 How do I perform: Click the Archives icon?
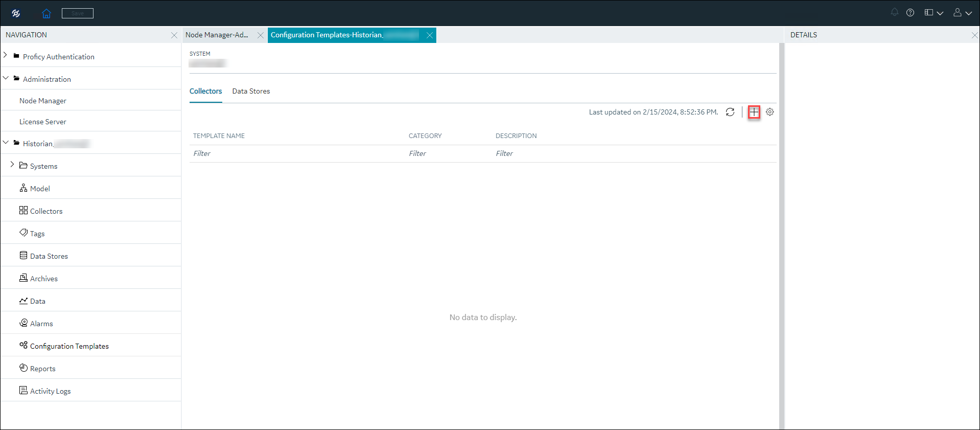(24, 278)
